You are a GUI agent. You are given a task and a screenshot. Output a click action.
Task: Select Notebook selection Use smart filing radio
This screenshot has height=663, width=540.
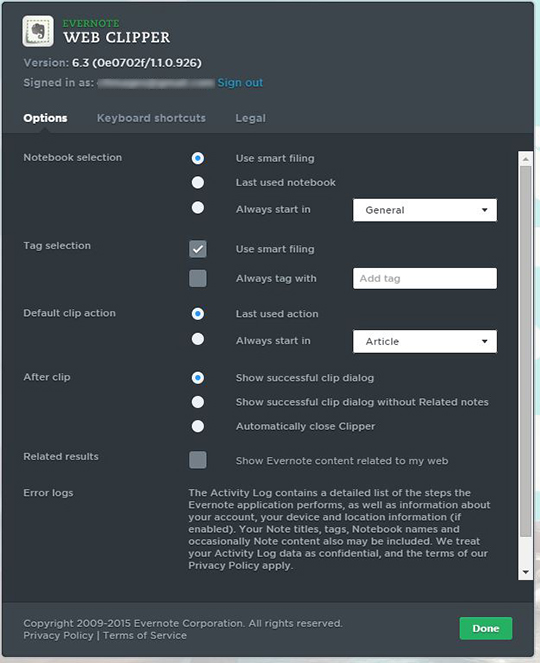[x=197, y=158]
